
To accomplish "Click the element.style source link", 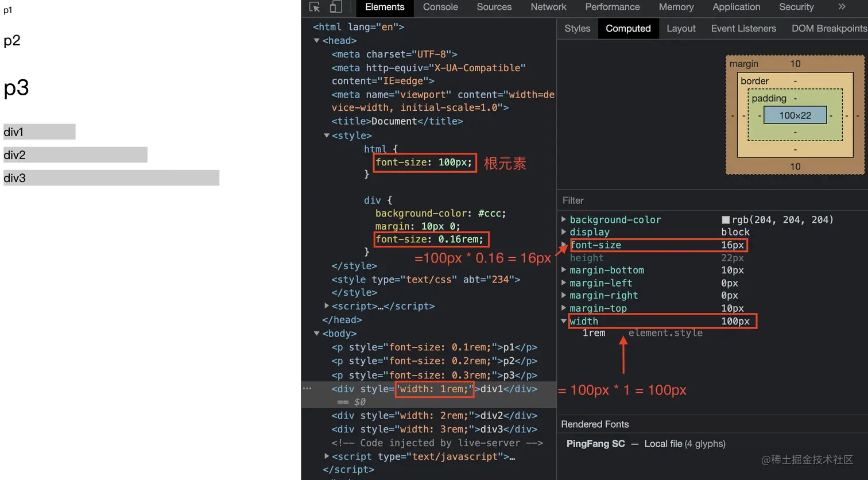I will pos(665,333).
